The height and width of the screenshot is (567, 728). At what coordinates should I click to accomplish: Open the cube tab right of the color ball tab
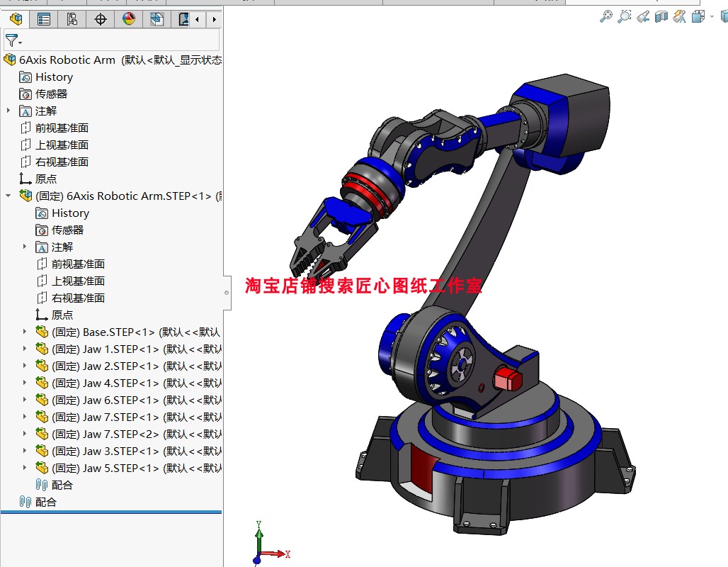(157, 20)
